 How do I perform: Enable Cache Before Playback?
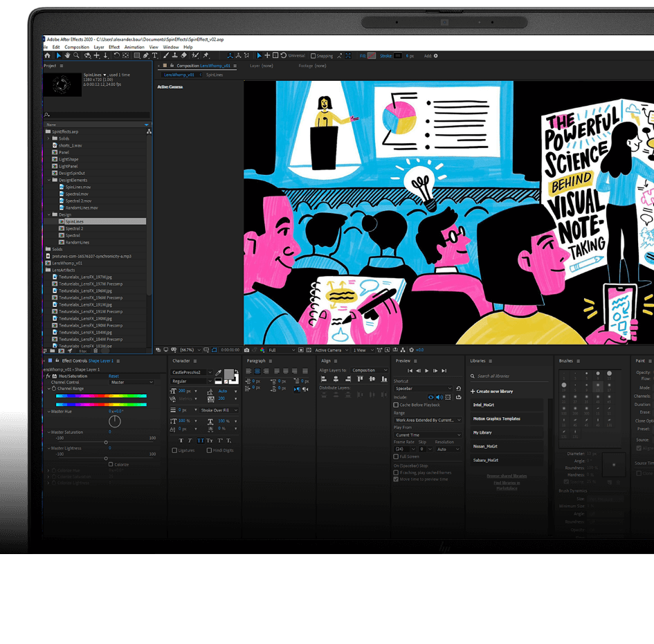coord(396,405)
